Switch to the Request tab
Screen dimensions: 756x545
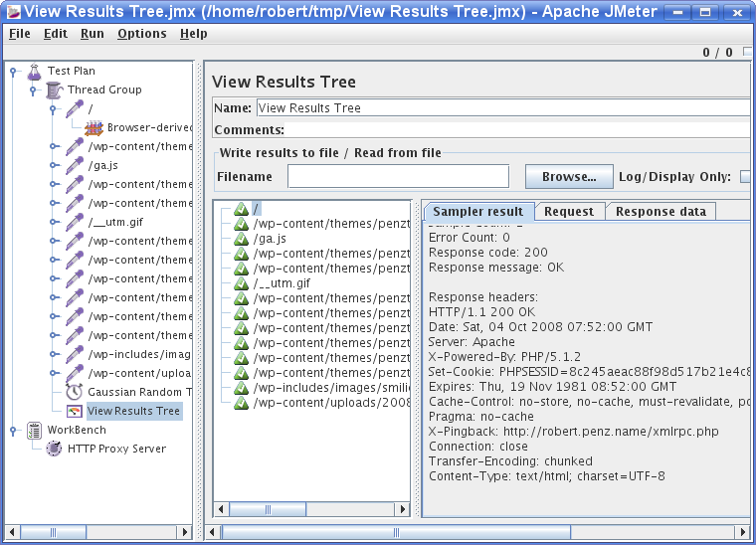click(x=569, y=212)
